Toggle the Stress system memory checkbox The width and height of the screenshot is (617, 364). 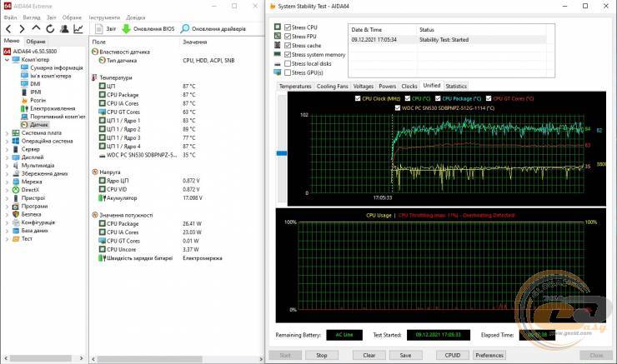(x=288, y=54)
